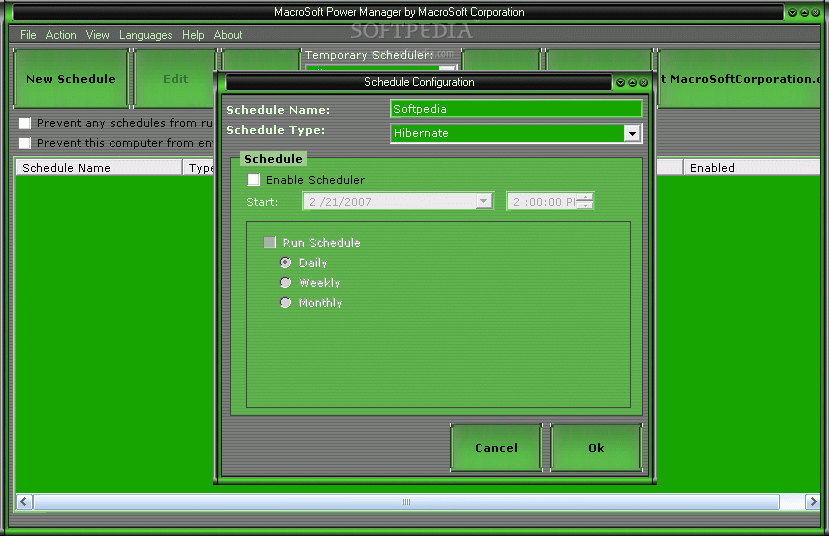Expand the Schedule Type dropdown arrow
This screenshot has height=536, width=829.
pos(632,133)
